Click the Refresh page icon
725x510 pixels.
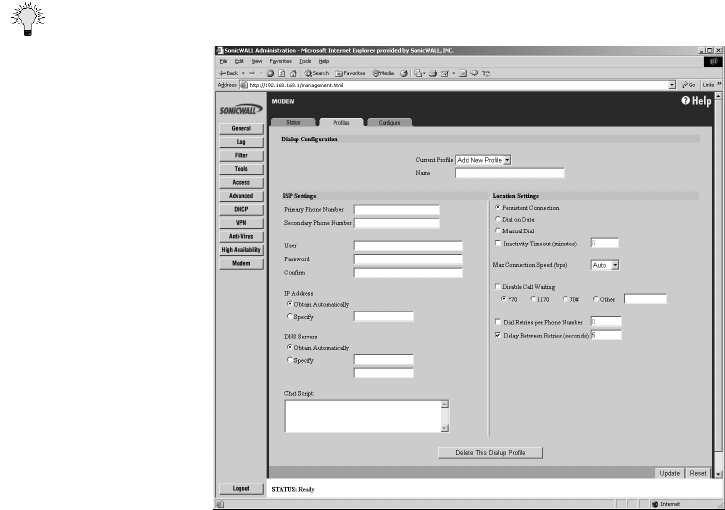click(282, 73)
